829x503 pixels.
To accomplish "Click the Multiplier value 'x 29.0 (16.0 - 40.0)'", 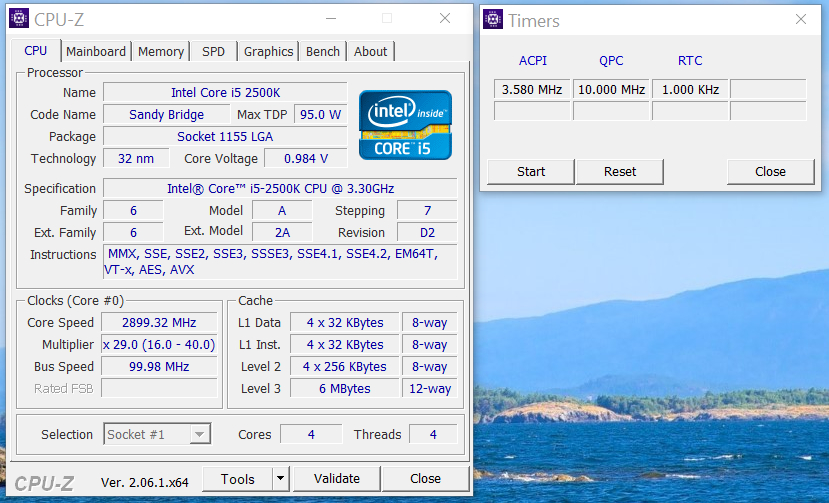I will [x=159, y=345].
